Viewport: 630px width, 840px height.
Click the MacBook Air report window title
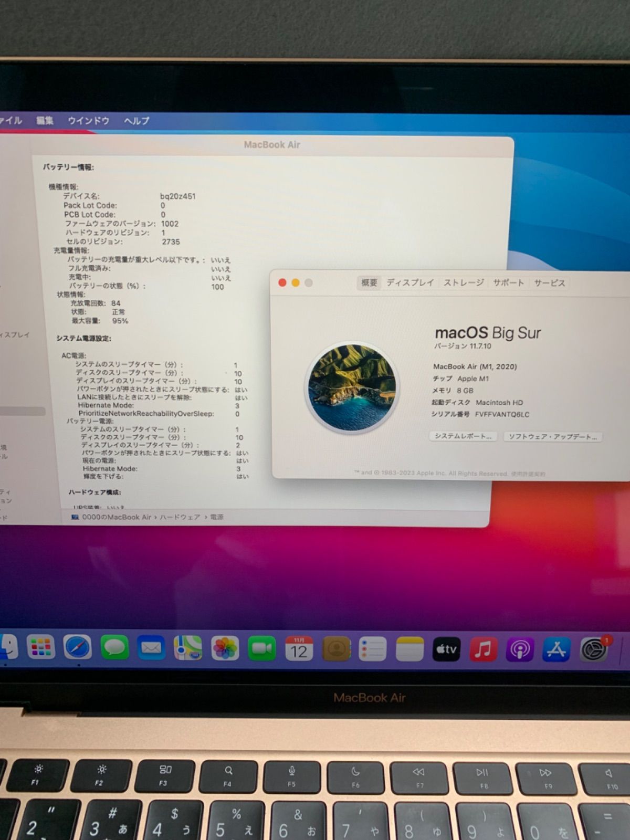272,144
